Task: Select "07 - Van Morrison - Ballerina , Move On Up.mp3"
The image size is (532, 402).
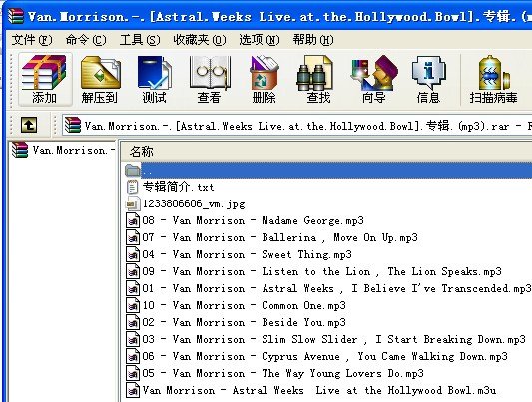Action: [279, 238]
